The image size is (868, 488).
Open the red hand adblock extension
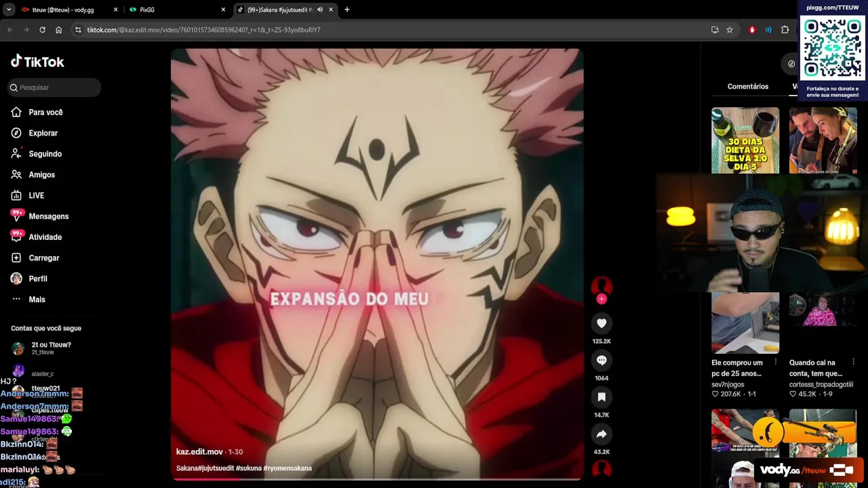(752, 30)
